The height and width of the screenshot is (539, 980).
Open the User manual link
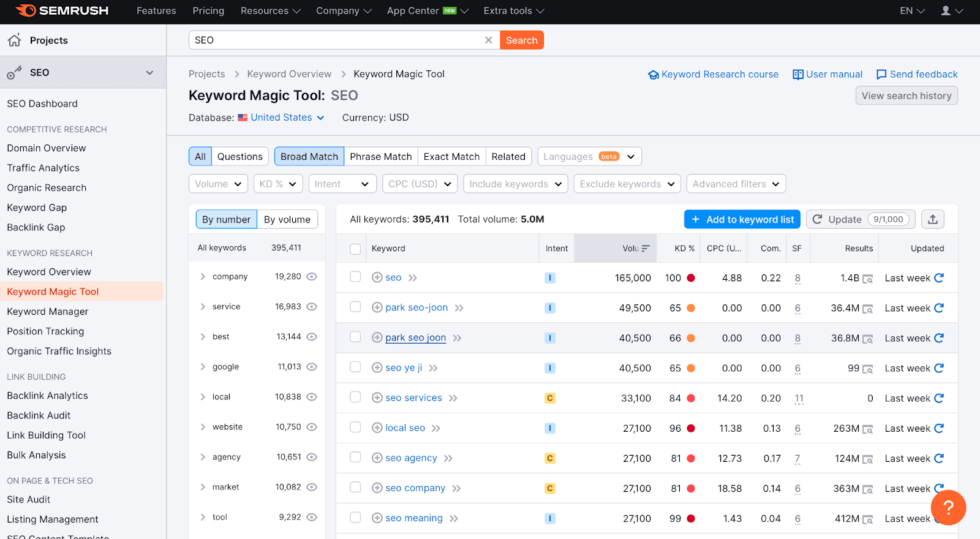[827, 74]
